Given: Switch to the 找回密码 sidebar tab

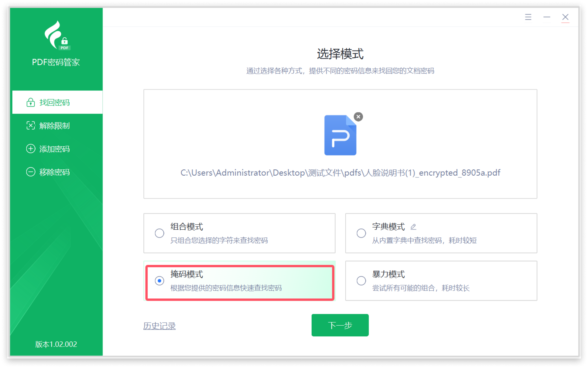Looking at the screenshot, I should pos(57,102).
